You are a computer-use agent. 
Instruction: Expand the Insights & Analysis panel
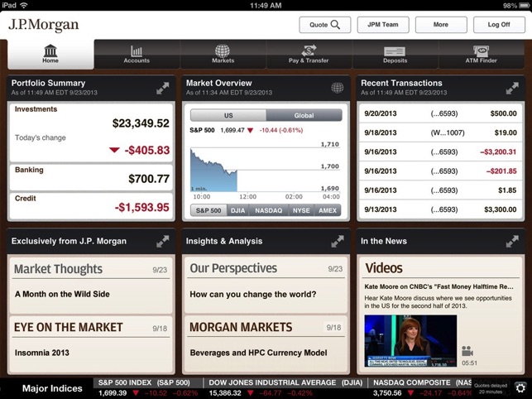click(338, 242)
